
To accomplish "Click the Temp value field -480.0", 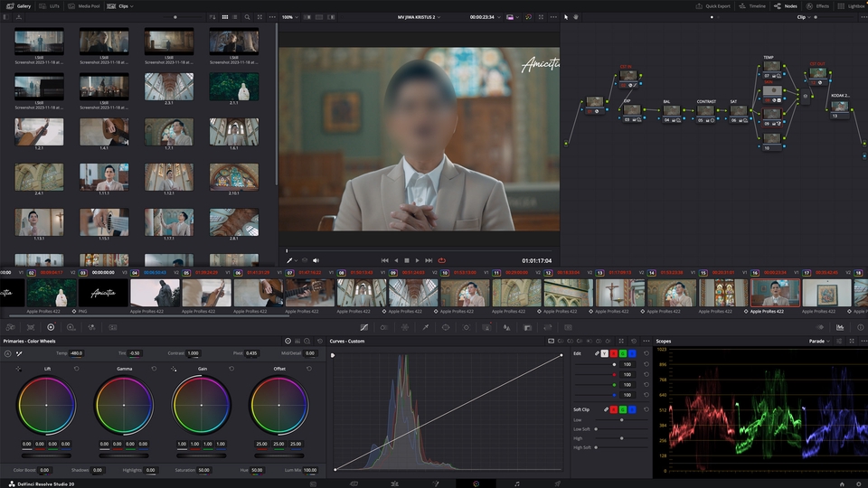I will 76,353.
